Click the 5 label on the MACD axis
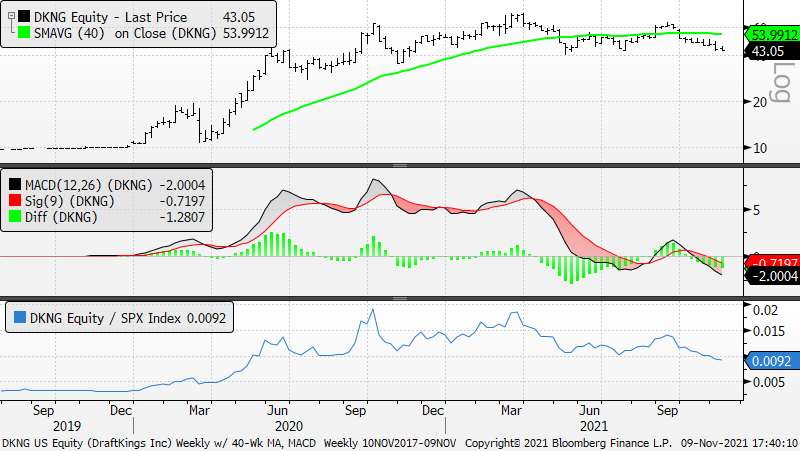Image resolution: width=800 pixels, height=451 pixels. coord(756,210)
